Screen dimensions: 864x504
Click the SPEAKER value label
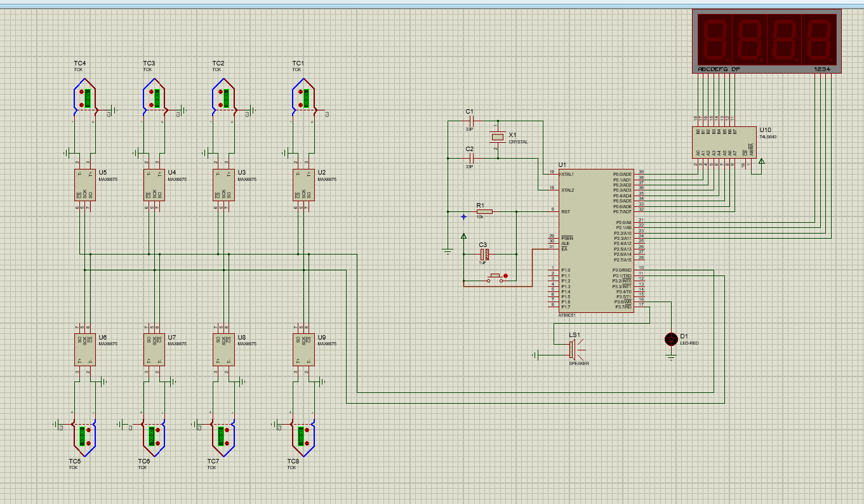coord(579,364)
